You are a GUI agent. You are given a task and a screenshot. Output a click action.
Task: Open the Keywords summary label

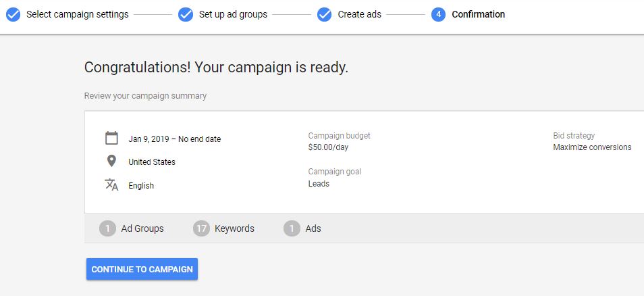(x=234, y=228)
